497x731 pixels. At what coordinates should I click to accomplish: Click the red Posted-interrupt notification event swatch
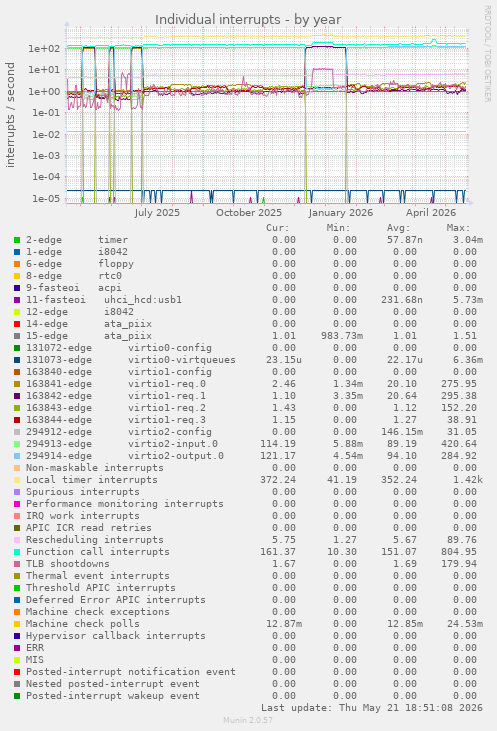[17, 672]
